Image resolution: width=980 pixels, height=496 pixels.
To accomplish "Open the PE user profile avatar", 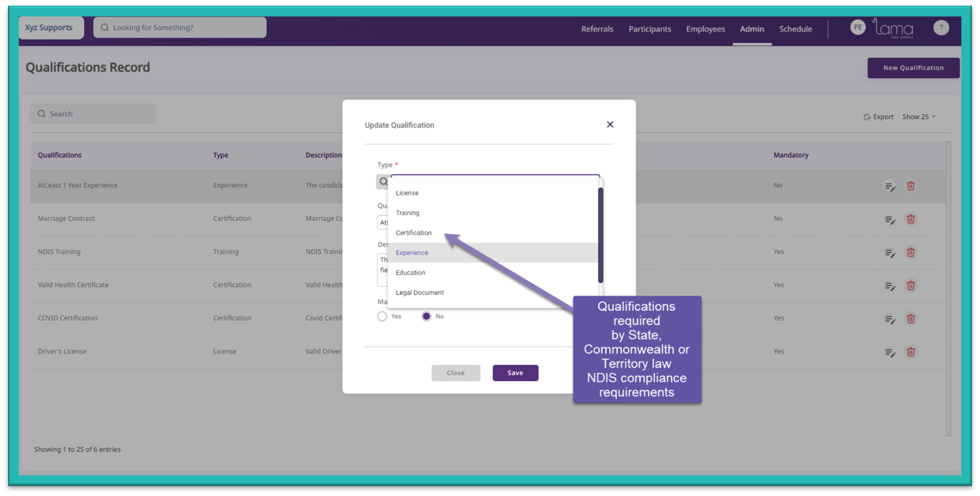I will 857,27.
